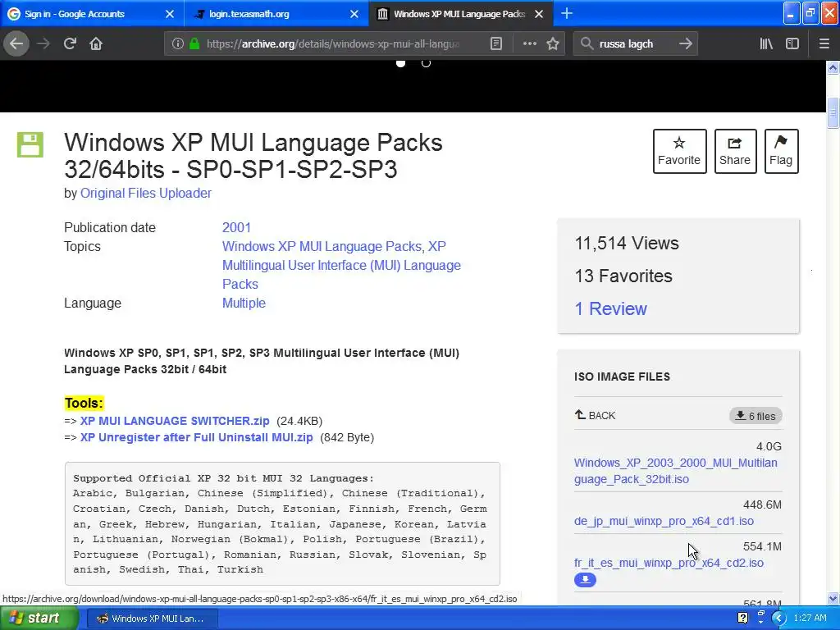Flag this archive item

pos(781,151)
